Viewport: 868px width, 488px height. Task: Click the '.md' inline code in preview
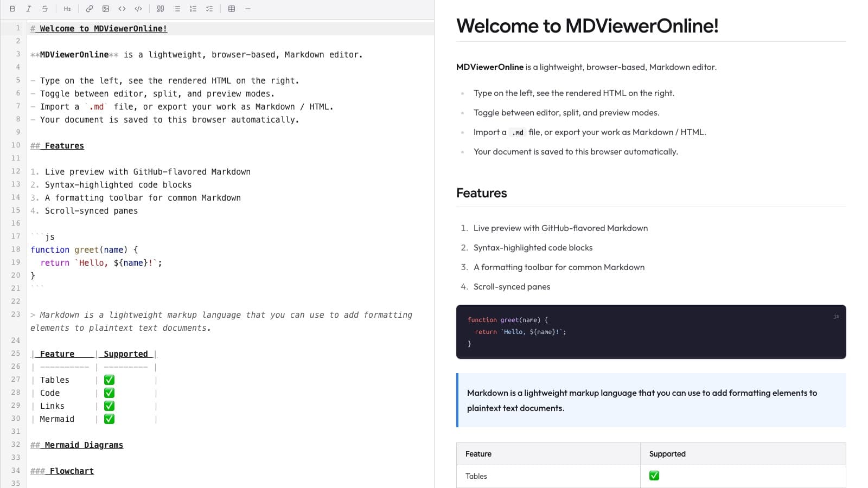(x=518, y=132)
